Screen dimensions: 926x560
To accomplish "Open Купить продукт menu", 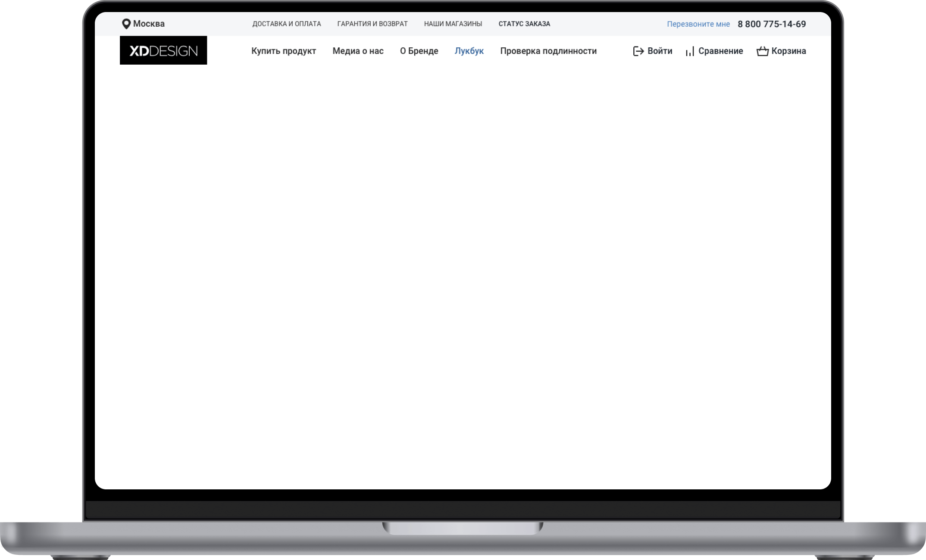I will [x=284, y=51].
